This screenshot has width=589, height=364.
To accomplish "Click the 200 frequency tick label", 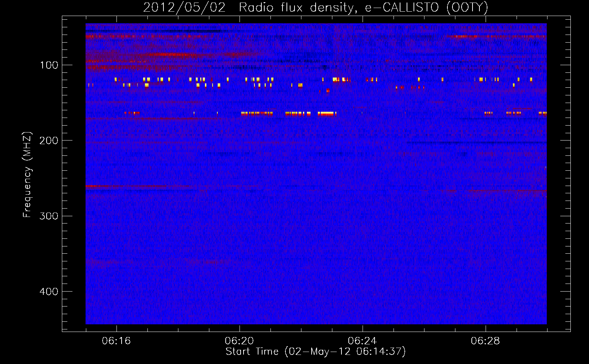I will coord(49,141).
